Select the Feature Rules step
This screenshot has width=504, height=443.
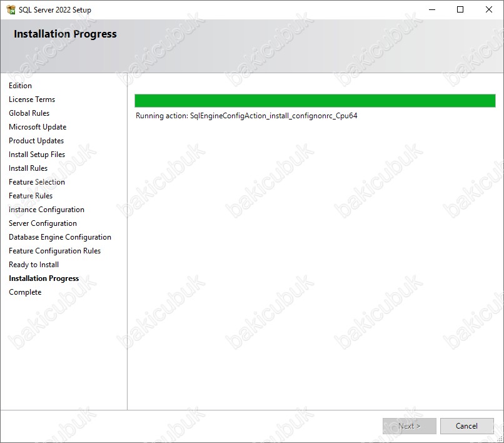tap(31, 196)
